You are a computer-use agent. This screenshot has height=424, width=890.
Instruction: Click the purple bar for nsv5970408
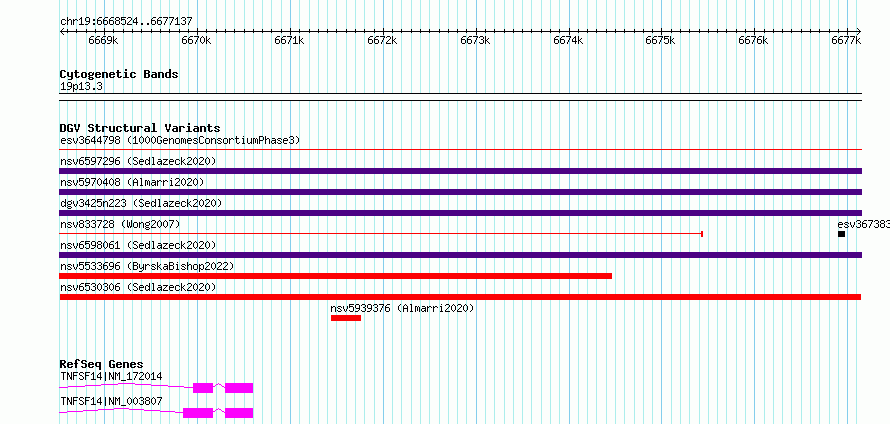click(460, 192)
